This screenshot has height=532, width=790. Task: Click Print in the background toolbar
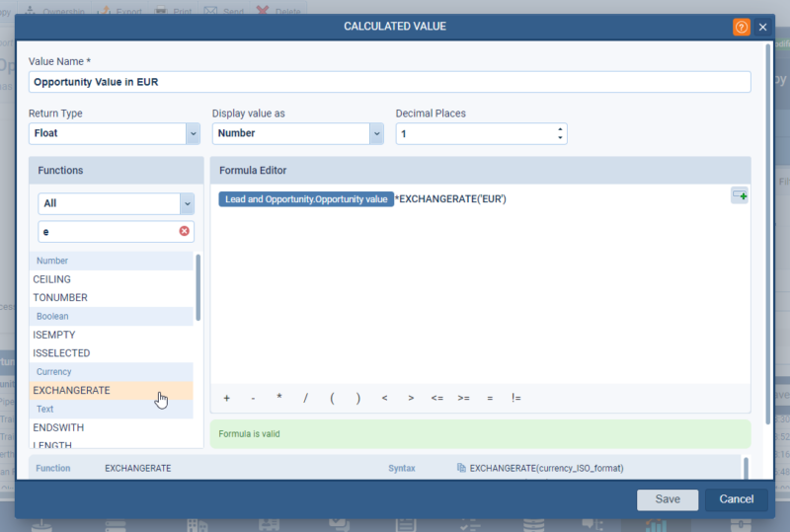pos(174,11)
